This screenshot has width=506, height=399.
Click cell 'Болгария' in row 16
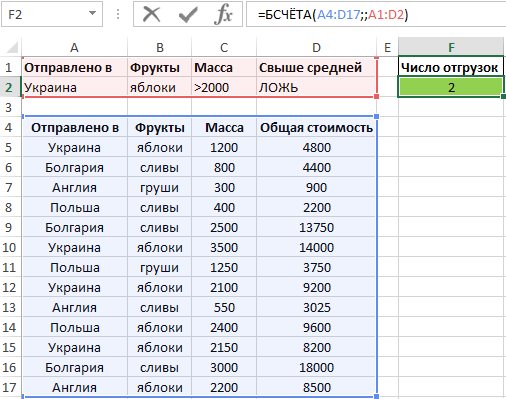pyautogui.click(x=75, y=367)
